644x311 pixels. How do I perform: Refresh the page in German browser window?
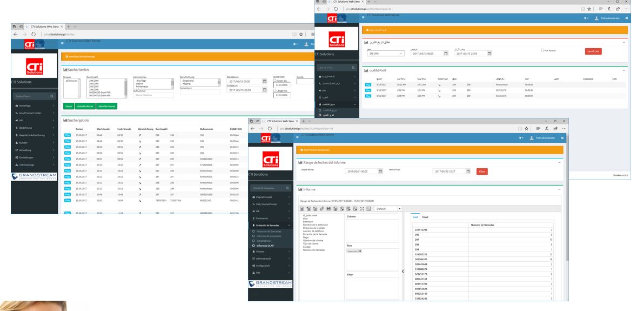(x=33, y=35)
